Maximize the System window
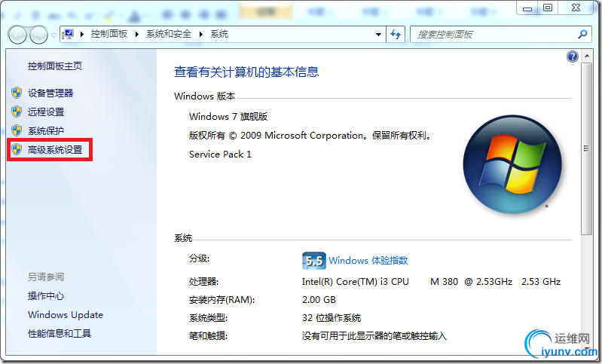This screenshot has width=602, height=364. click(548, 8)
